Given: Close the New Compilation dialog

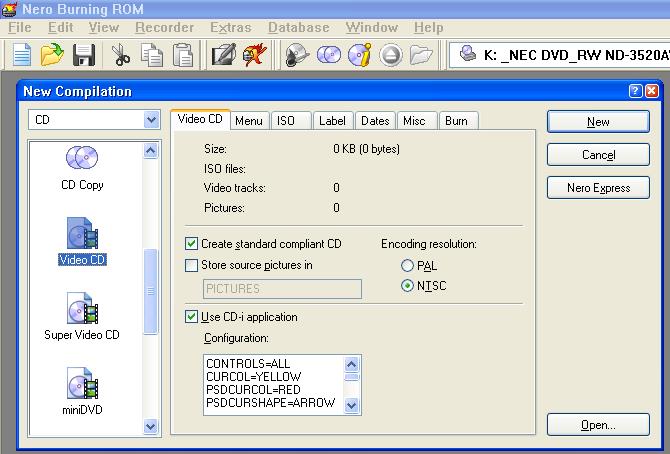Looking at the screenshot, I should (x=652, y=91).
